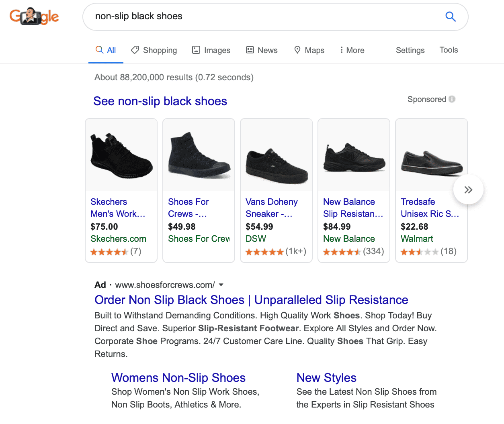Switch to the Images tab
The image size is (504, 424).
211,50
